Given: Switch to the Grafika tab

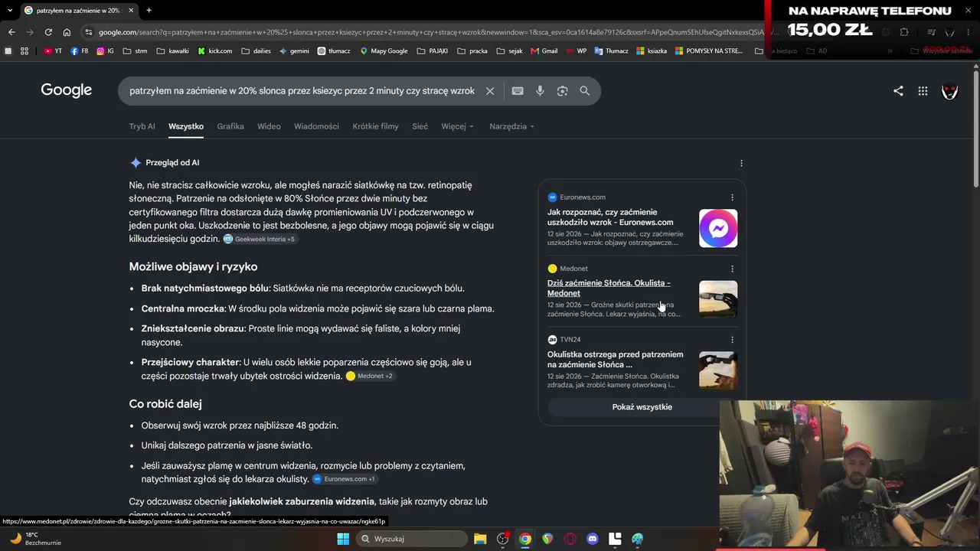Looking at the screenshot, I should 230,126.
